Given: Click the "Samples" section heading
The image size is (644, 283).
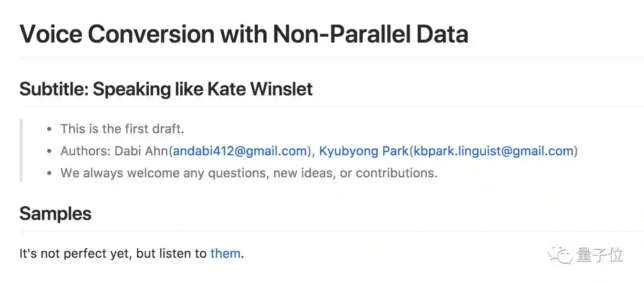Looking at the screenshot, I should [55, 214].
